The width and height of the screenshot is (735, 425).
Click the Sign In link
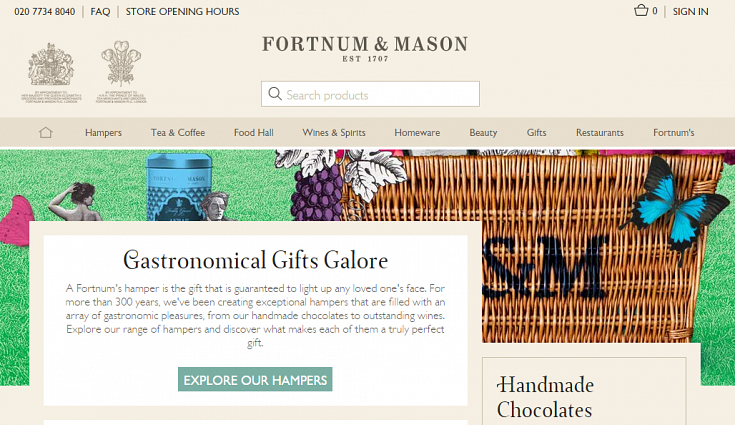[x=690, y=11]
